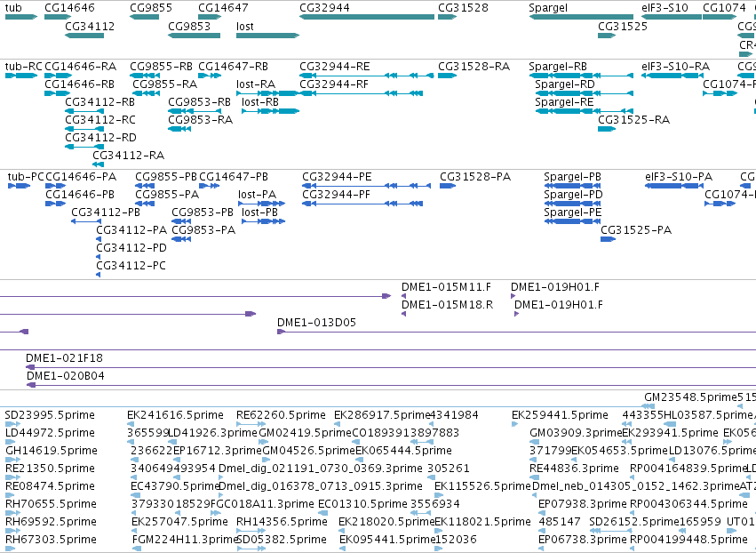Select the CG31528-RA transcript label
756x553 pixels.
coord(474,67)
